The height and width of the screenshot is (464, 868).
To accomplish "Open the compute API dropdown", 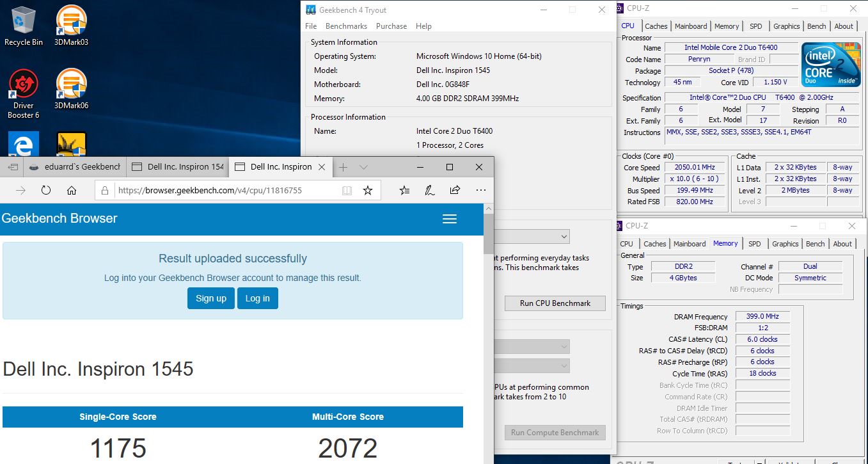I will (532, 347).
